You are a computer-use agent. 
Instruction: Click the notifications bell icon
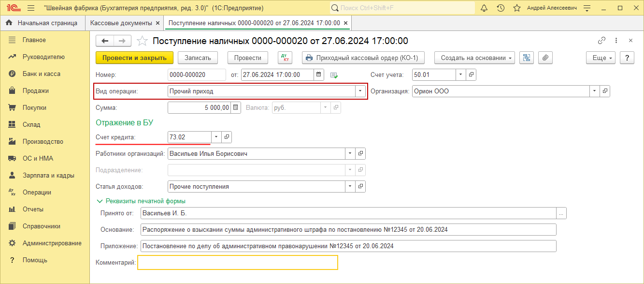coord(484,8)
